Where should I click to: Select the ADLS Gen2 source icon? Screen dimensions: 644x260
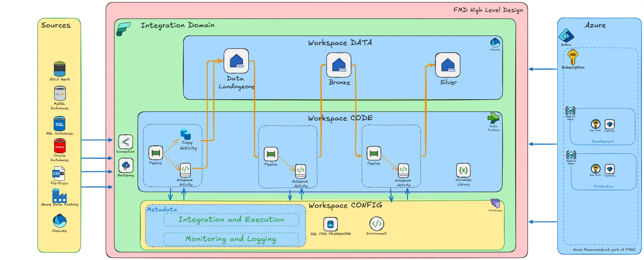coord(60,69)
